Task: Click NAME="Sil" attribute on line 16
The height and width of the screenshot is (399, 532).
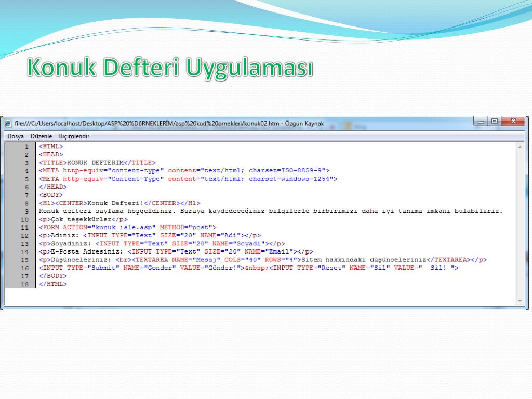Action: click(370, 268)
